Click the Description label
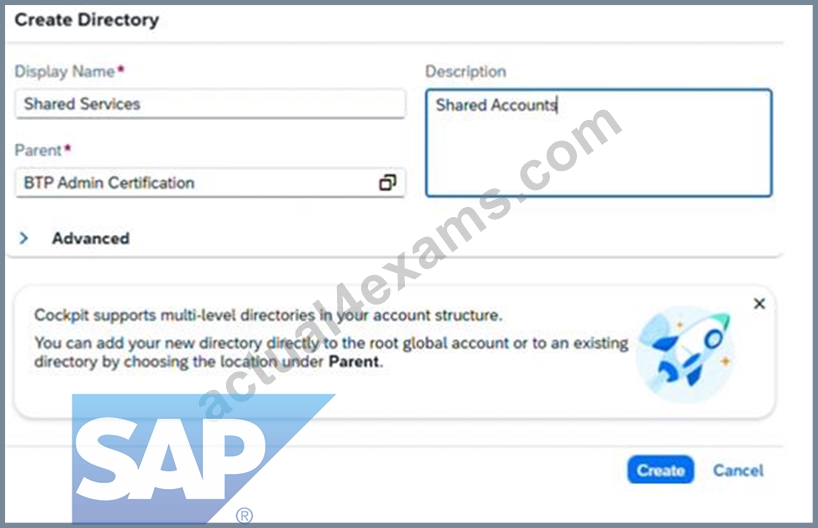The height and width of the screenshot is (528, 818). tap(465, 71)
